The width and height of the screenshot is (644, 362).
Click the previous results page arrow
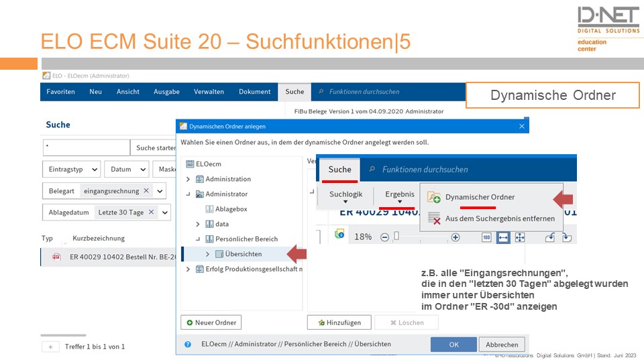pos(50,347)
